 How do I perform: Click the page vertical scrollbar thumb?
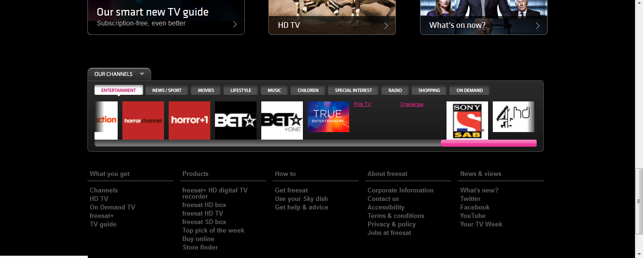tap(639, 201)
